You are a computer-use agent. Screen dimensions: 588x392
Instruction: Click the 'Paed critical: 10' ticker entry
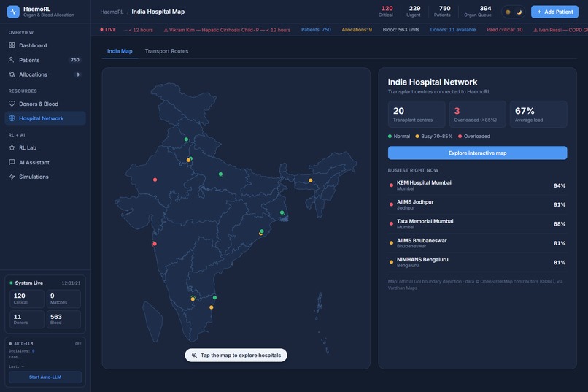point(504,30)
